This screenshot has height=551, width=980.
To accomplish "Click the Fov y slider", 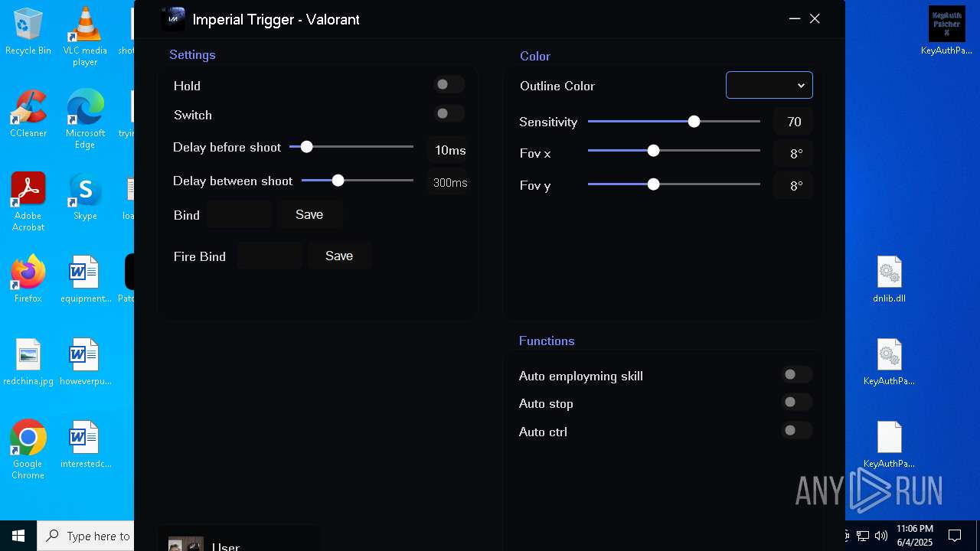I will (x=674, y=184).
